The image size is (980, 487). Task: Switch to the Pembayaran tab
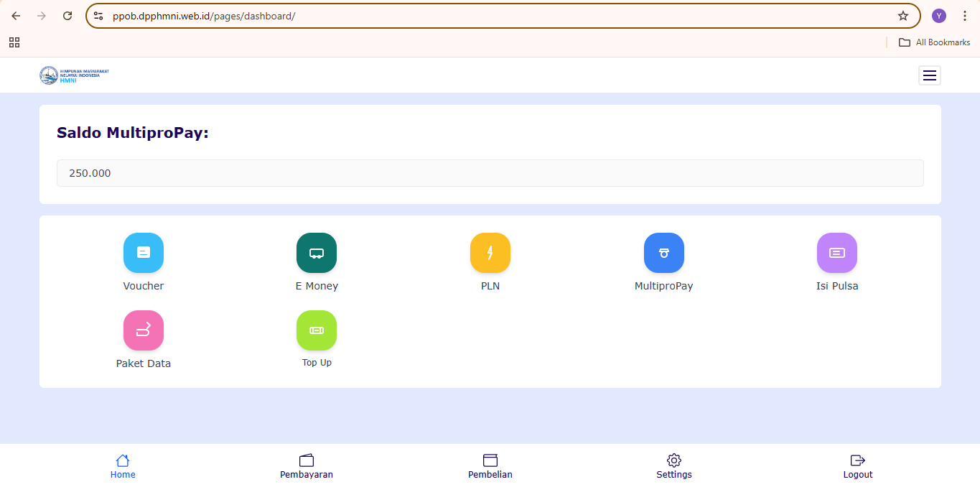click(307, 466)
